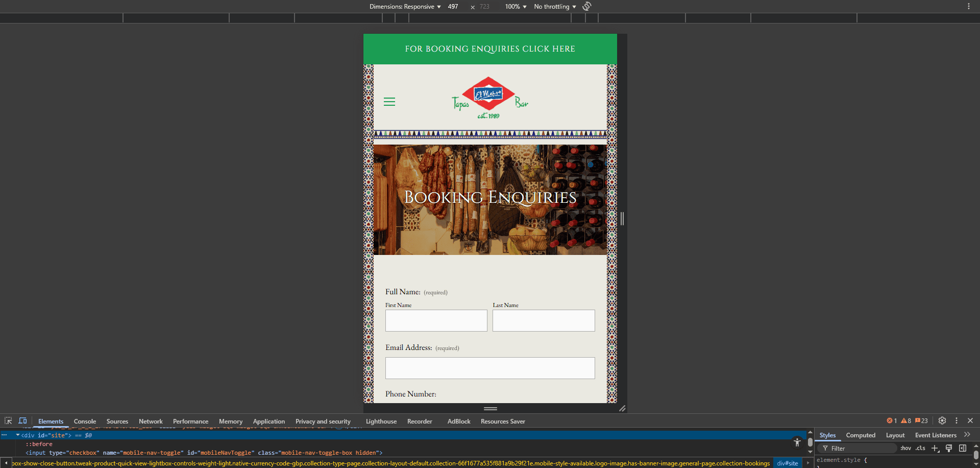Select the Styles pane tab
This screenshot has height=468, width=980.
tap(827, 435)
